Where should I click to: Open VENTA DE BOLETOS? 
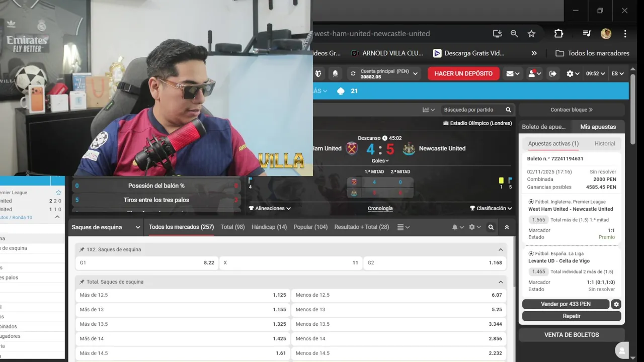[x=572, y=335]
